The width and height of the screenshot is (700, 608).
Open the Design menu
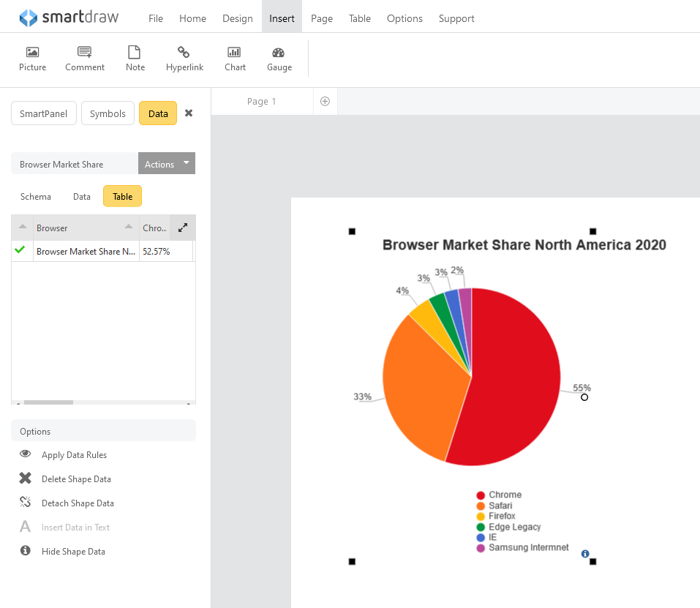tap(238, 18)
